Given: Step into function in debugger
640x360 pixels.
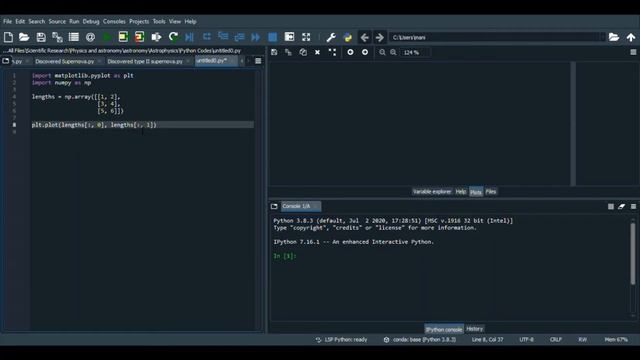Looking at the screenshot, I should coord(223,37).
